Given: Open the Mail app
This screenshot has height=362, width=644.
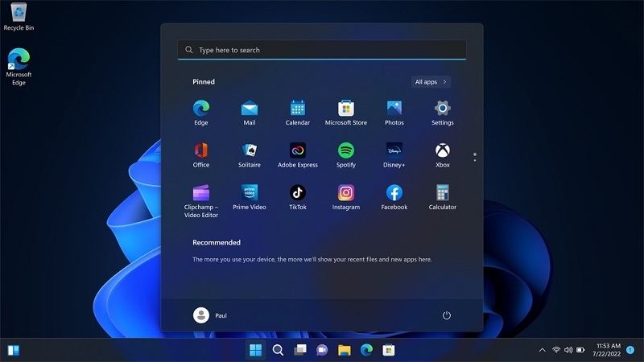Looking at the screenshot, I should click(x=250, y=113).
